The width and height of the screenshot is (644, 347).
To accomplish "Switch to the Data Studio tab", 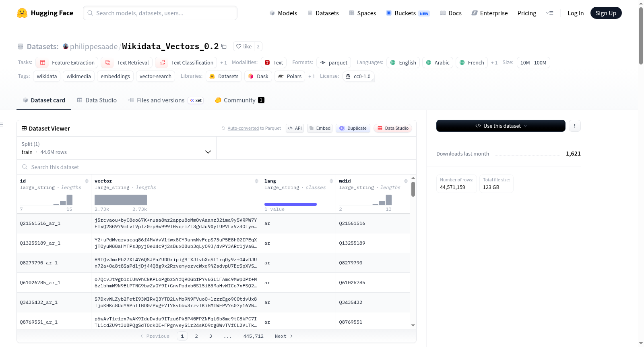I will point(97,100).
